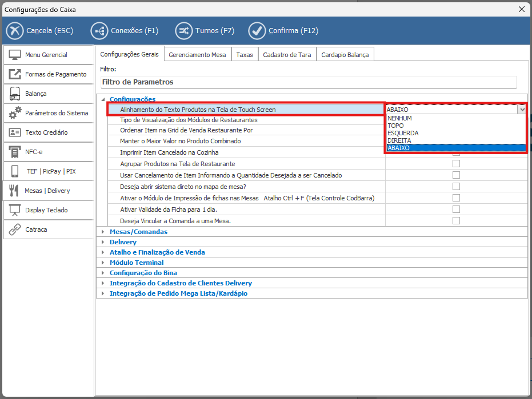Click the Cancela (ESC) X icon

pos(15,31)
